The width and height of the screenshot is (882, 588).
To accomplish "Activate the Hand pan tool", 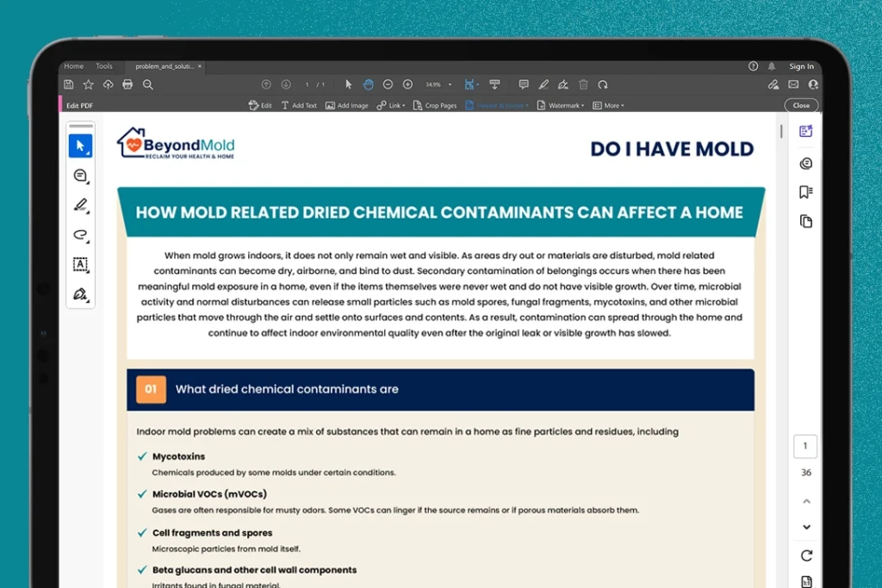I will tap(369, 85).
